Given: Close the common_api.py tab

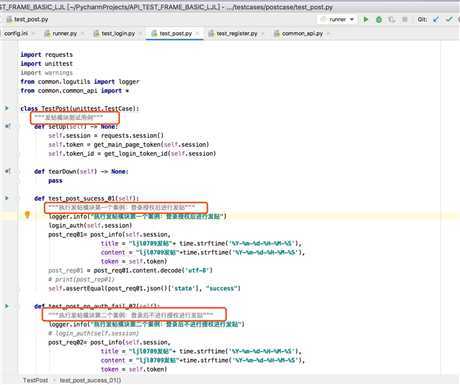Looking at the screenshot, I should click(328, 33).
